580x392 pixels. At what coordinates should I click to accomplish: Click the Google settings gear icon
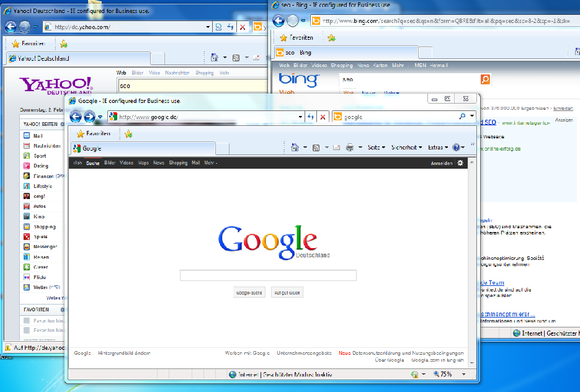click(x=460, y=163)
